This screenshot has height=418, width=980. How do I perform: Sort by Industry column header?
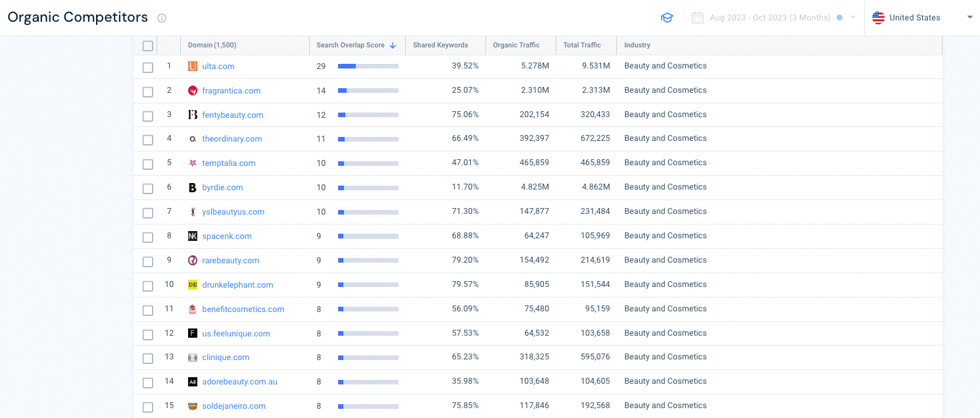pos(637,45)
